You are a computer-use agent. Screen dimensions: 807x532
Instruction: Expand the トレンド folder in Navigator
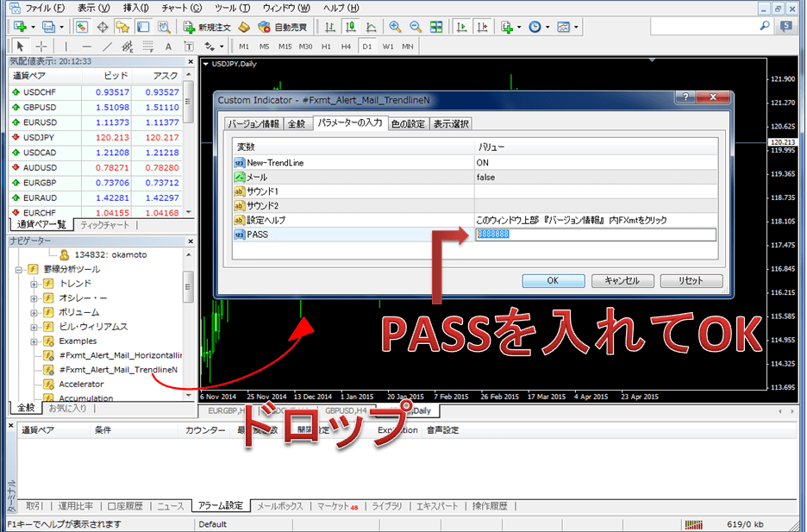tap(35, 284)
